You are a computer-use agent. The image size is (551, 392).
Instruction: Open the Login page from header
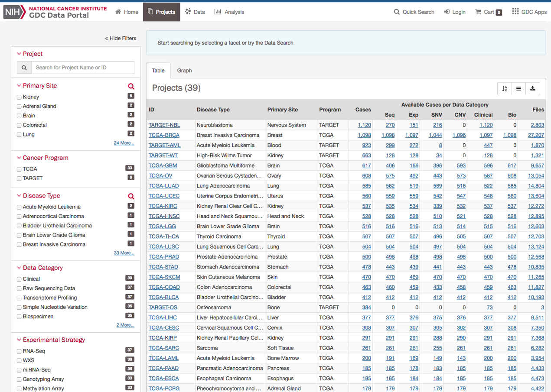click(454, 12)
